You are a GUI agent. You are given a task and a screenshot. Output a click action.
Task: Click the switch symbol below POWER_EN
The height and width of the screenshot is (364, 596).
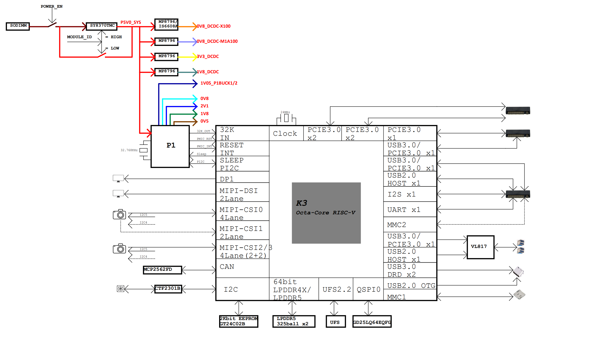[52, 25]
